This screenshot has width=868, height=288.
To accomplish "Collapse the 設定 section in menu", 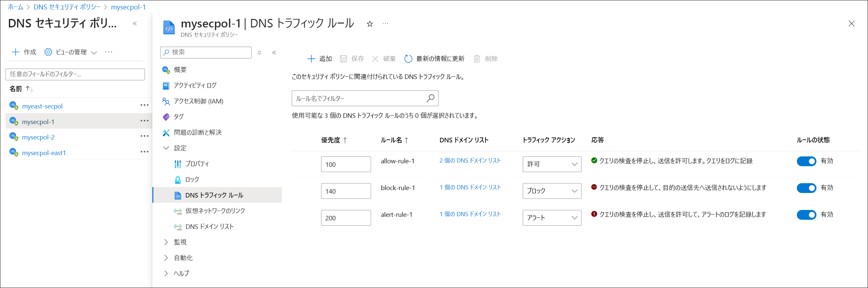I will tap(166, 148).
